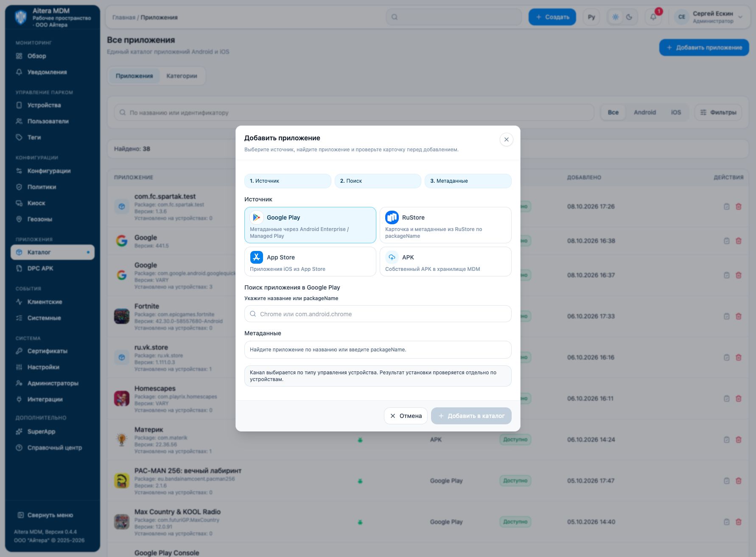Open Интеграции in the sidebar

53,399
